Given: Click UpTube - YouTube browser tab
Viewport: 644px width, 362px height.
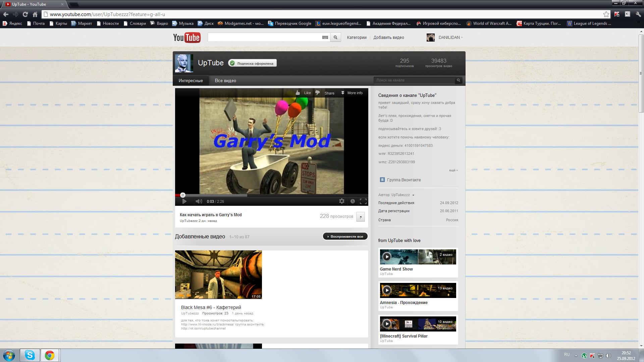Looking at the screenshot, I should 35,4.
